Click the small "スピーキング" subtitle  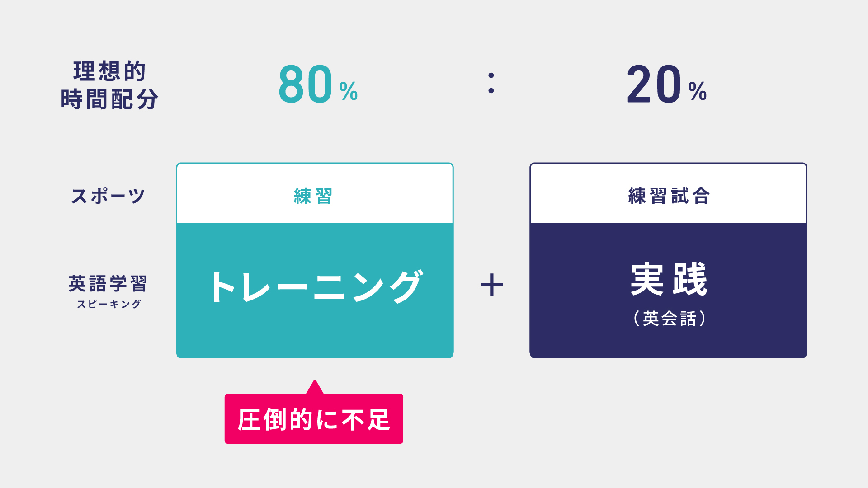click(109, 304)
